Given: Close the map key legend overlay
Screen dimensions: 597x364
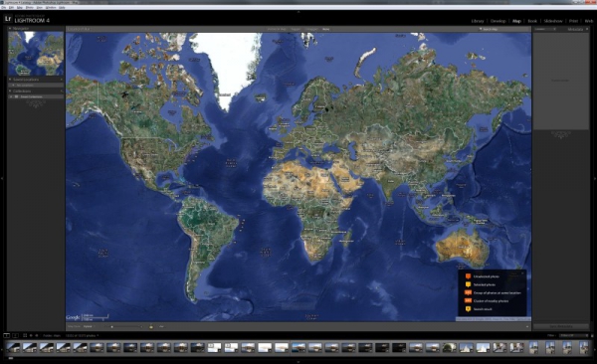Looking at the screenshot, I should [x=522, y=273].
